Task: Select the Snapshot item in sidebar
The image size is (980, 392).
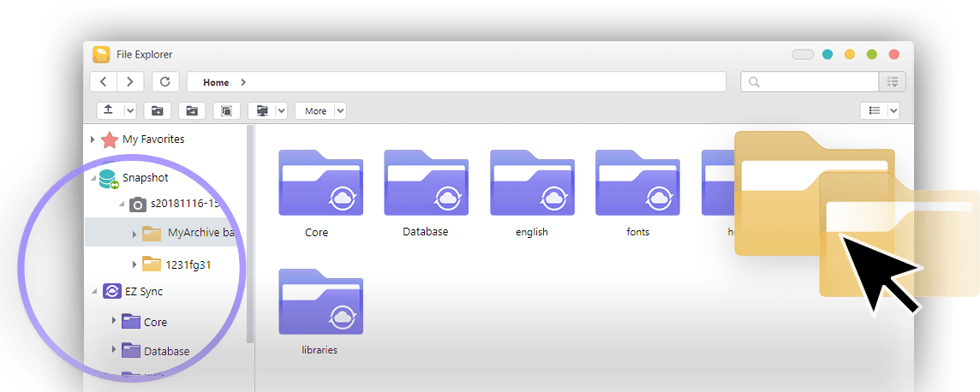Action: click(x=144, y=178)
